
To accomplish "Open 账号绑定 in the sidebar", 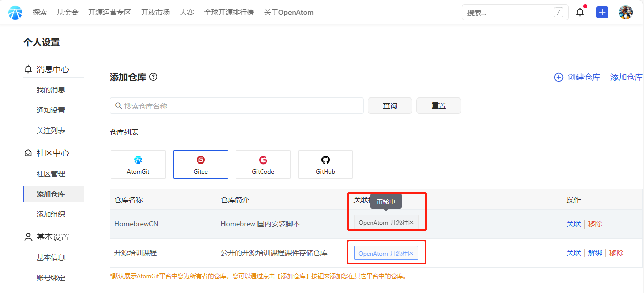I will pyautogui.click(x=51, y=278).
